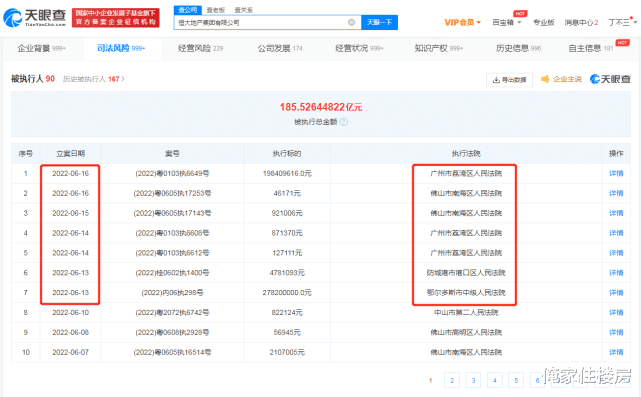Screen dimensions: 641x397
Task: Open the 丁不三 user account dropdown
Action: (623, 22)
